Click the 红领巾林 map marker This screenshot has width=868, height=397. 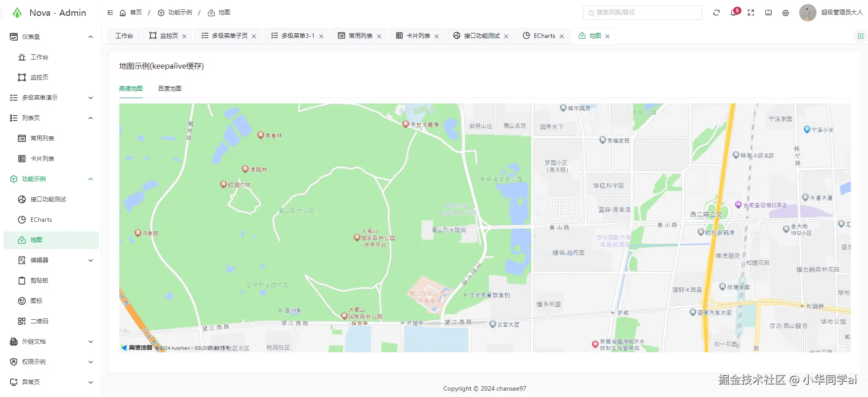point(223,184)
